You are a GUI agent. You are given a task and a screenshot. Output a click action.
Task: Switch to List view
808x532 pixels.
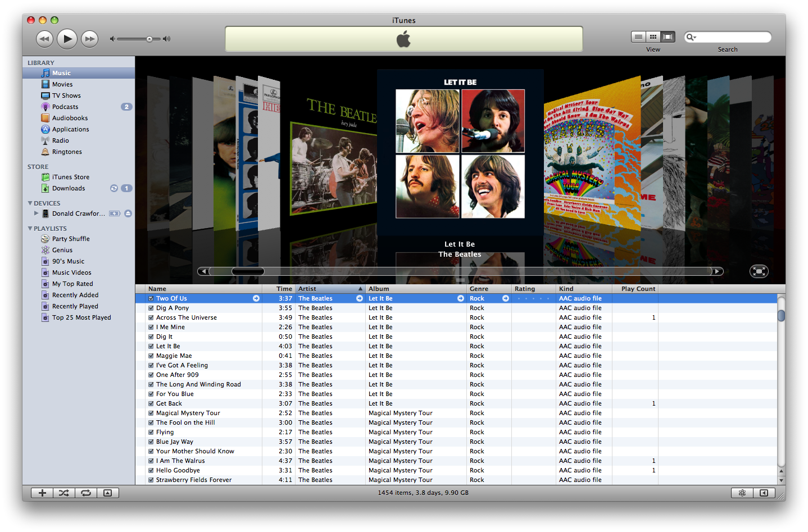click(x=638, y=37)
